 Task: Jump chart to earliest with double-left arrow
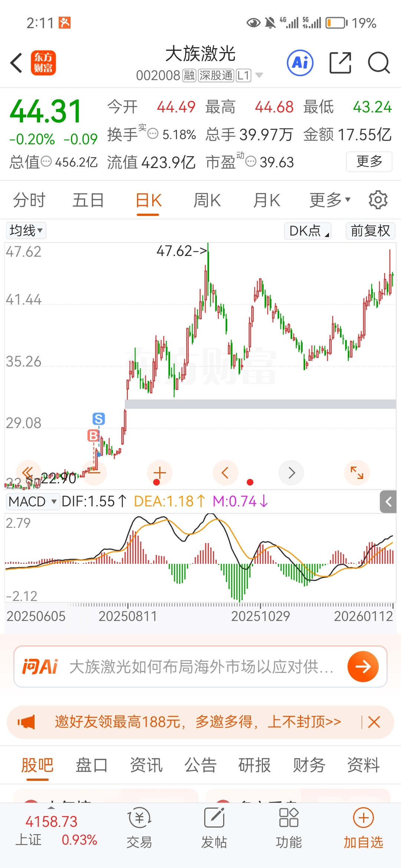28,473
